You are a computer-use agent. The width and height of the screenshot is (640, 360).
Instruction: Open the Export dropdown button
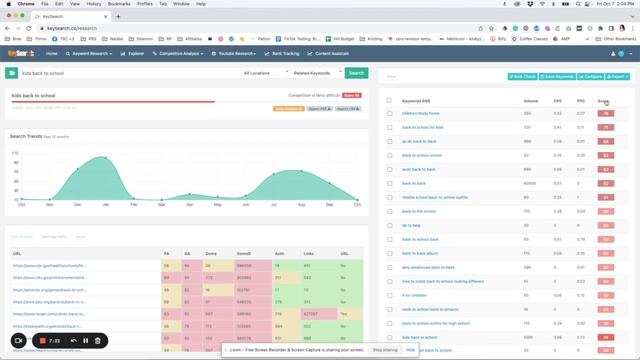[x=617, y=76]
